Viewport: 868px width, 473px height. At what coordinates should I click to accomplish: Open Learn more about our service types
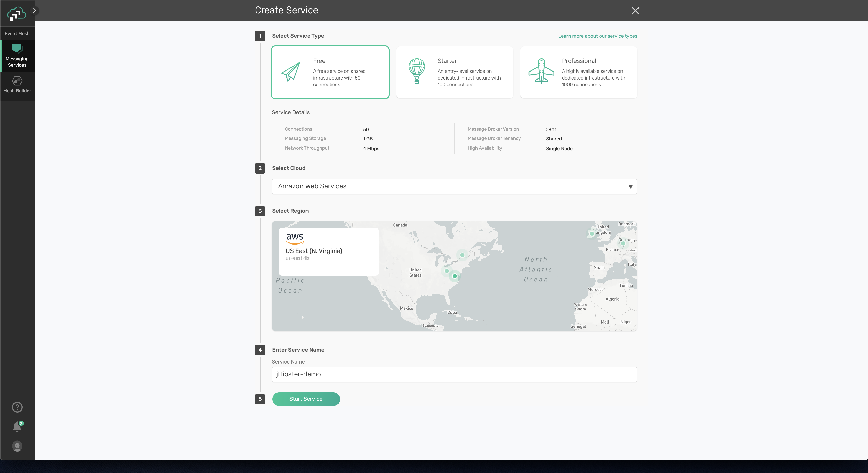pos(597,36)
